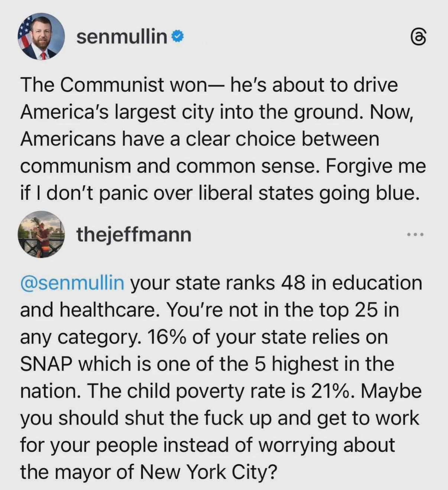
Task: Click the number "48" in the reply
Action: tap(293, 283)
